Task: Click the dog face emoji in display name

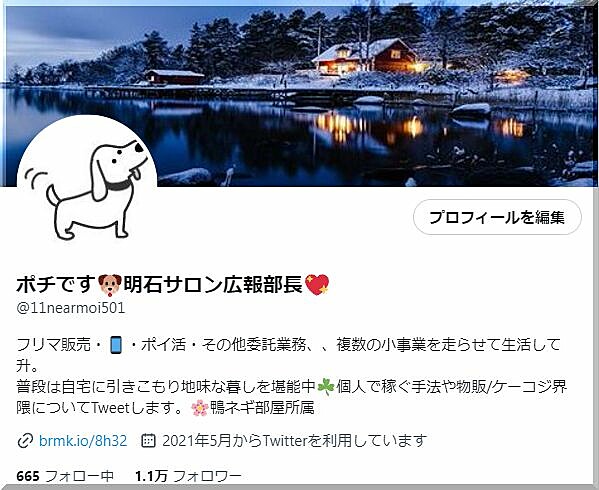Action: click(110, 285)
